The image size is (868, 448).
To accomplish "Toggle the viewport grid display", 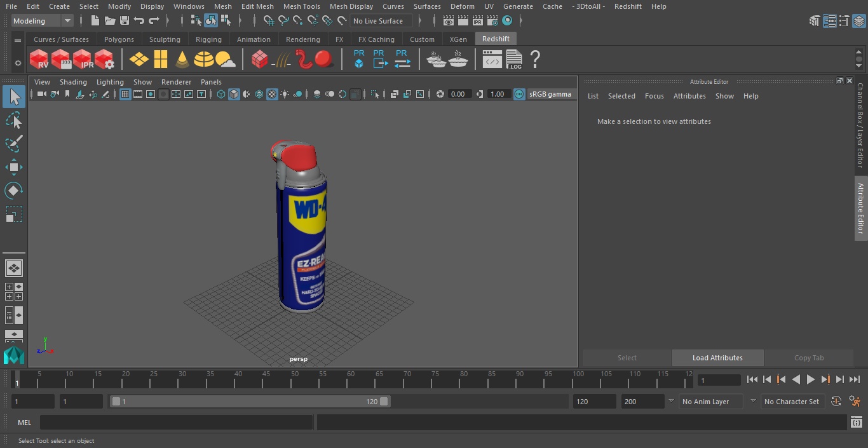I will tap(125, 94).
